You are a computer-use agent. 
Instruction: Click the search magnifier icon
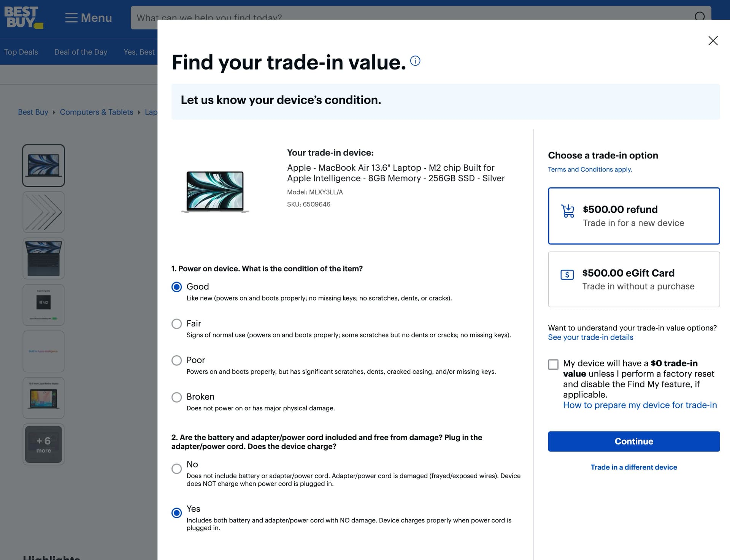pyautogui.click(x=700, y=15)
